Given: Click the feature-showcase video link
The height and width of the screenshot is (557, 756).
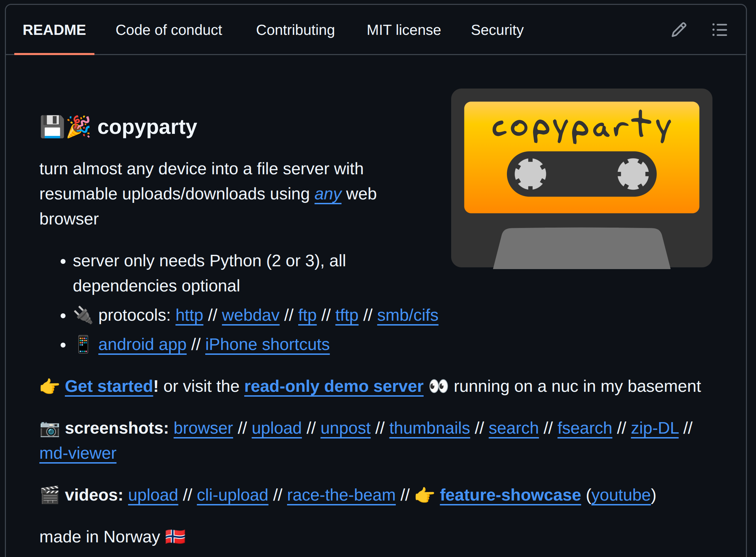Looking at the screenshot, I should (x=510, y=495).
